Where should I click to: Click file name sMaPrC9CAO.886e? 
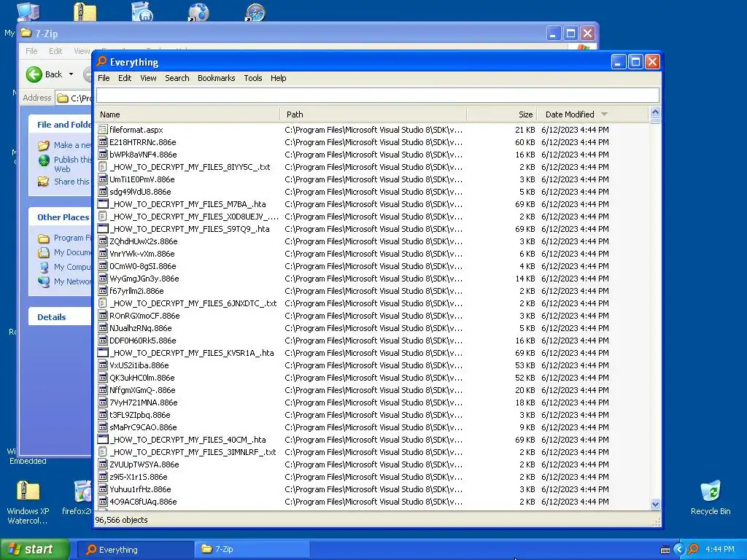143,427
